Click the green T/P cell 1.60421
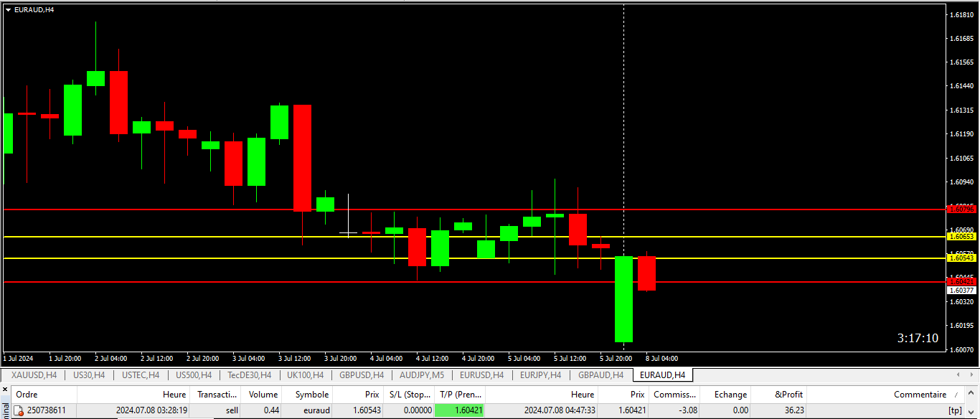Screen dimensions: 980x419 tap(459, 410)
